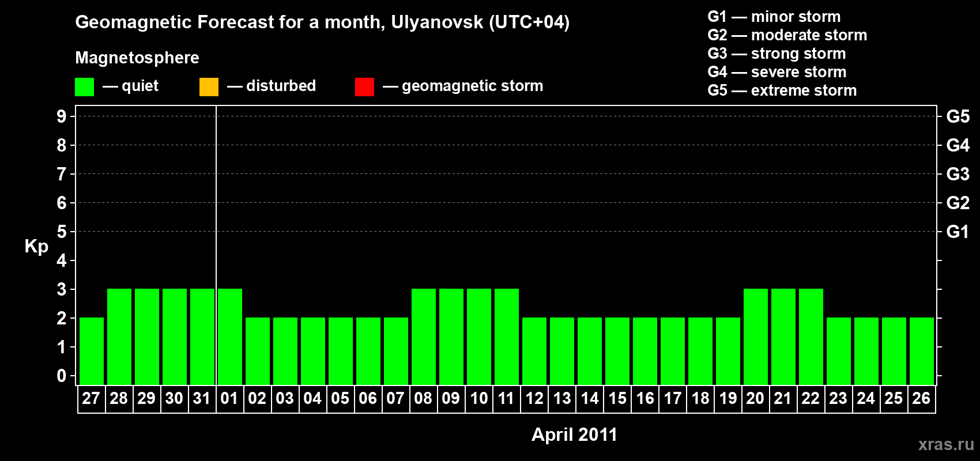This screenshot has height=461, width=980.
Task: Click the date cell 20
Action: coord(755,399)
